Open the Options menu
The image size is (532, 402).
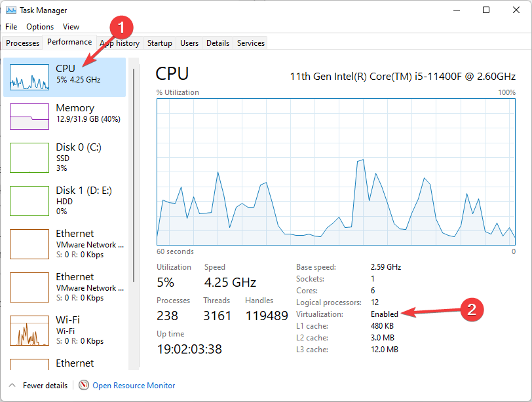(40, 27)
